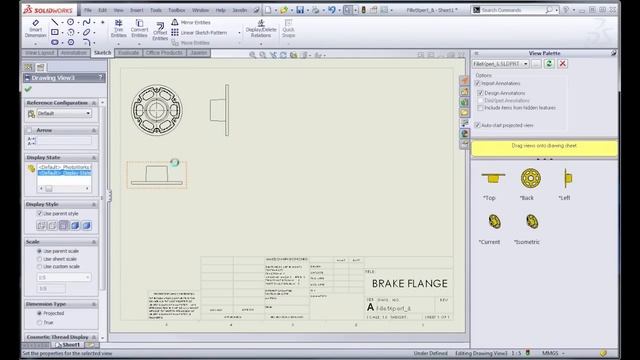Select the Hidden Lines Removed display style icon
The image size is (640, 360).
point(64,225)
